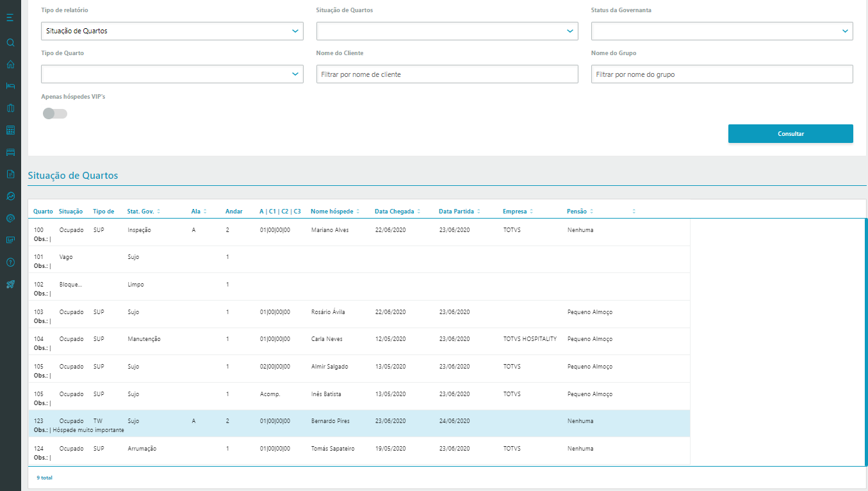Click the search magnifier icon in sidebar

pos(10,43)
